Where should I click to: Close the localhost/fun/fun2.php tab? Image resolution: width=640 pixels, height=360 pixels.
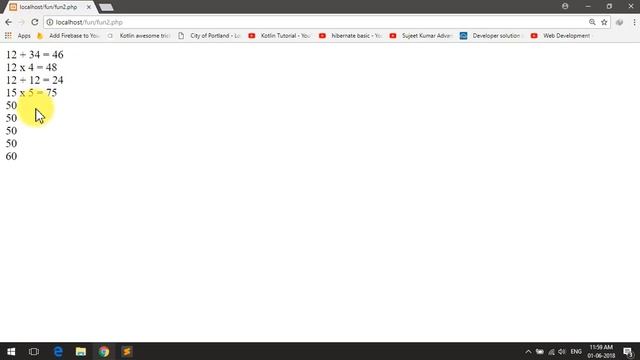[x=89, y=7]
